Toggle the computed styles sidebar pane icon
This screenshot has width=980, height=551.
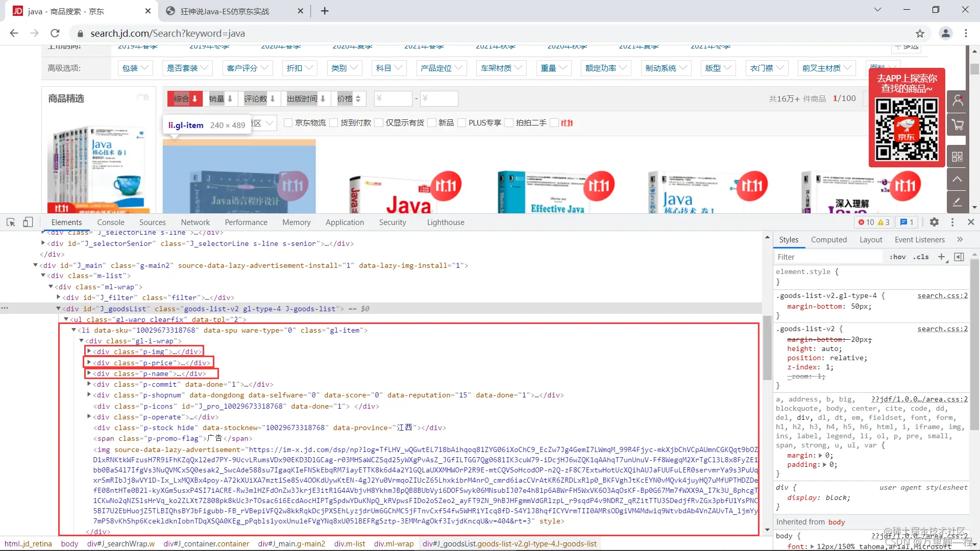pos(959,257)
